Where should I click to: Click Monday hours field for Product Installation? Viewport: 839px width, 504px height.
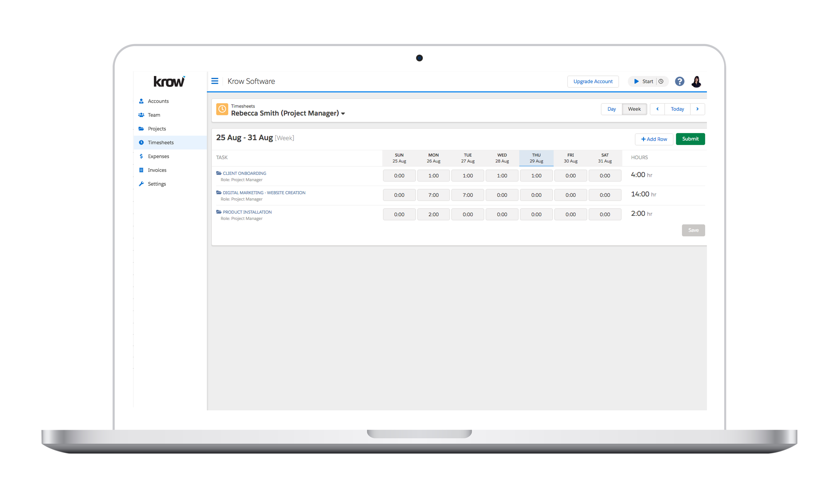click(433, 214)
